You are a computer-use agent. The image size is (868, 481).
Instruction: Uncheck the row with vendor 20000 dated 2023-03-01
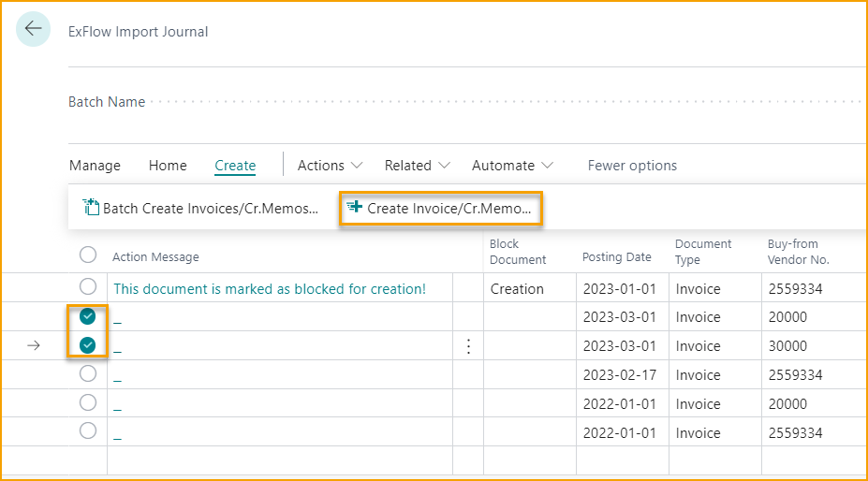coord(87,316)
